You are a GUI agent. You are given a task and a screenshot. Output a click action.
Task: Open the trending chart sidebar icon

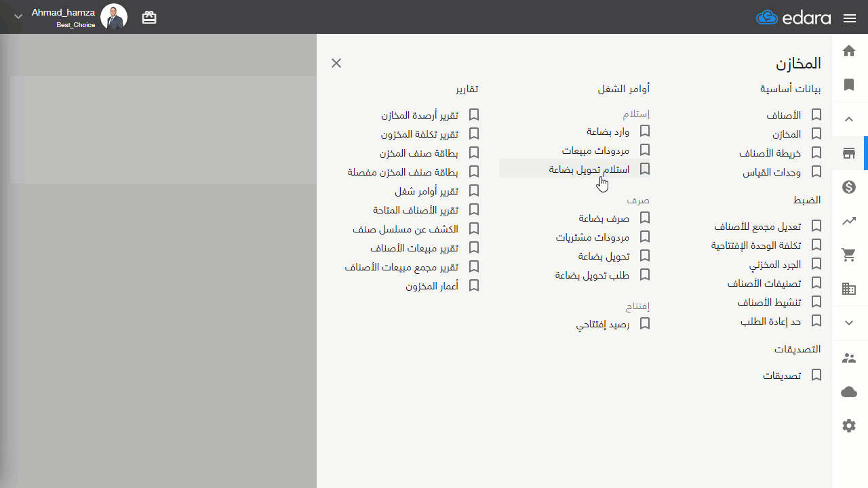[x=849, y=221]
